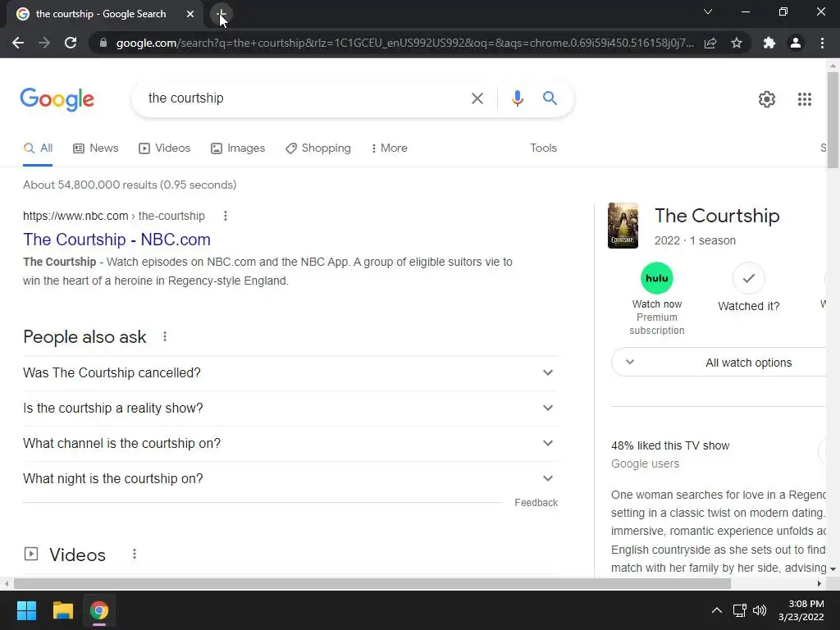
Task: Click the horizontal page scrollbar
Action: click(372, 583)
